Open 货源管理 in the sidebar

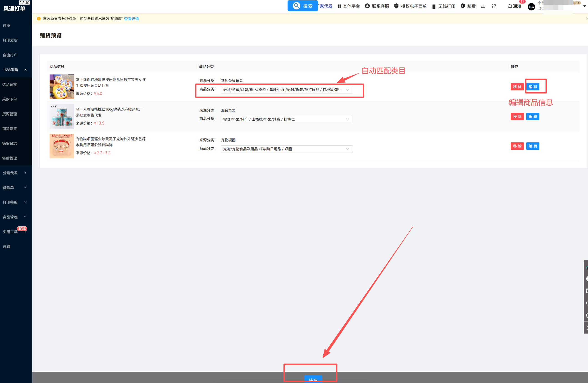tap(10, 114)
